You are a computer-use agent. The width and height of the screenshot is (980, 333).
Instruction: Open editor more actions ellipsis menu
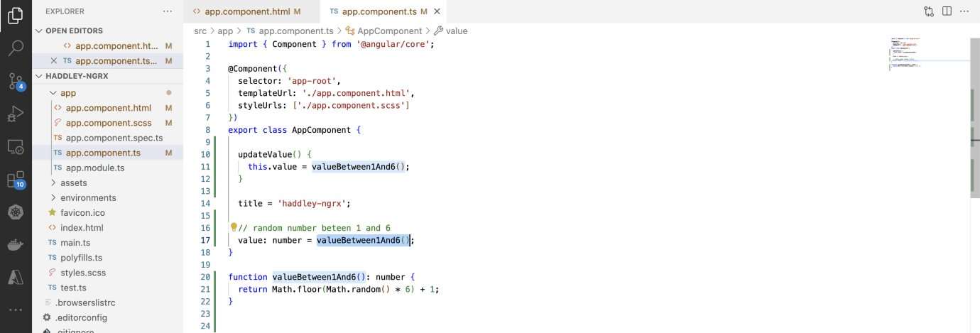[964, 11]
